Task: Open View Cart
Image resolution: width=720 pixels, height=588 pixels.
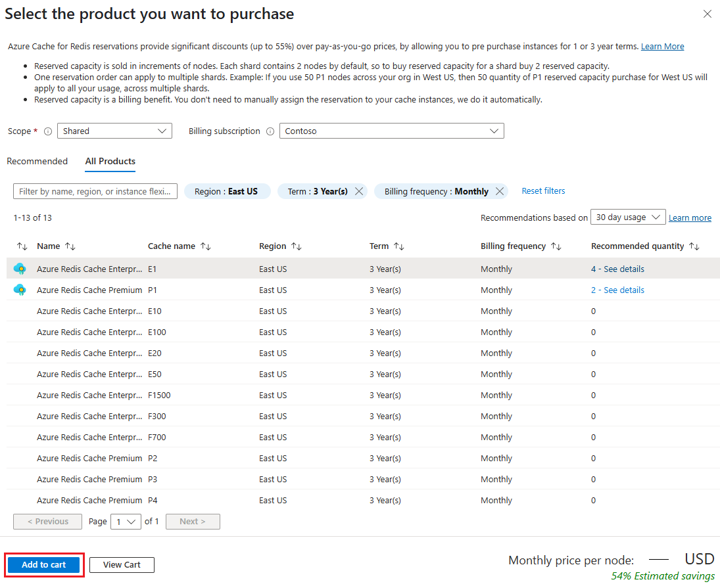Action: tap(121, 564)
